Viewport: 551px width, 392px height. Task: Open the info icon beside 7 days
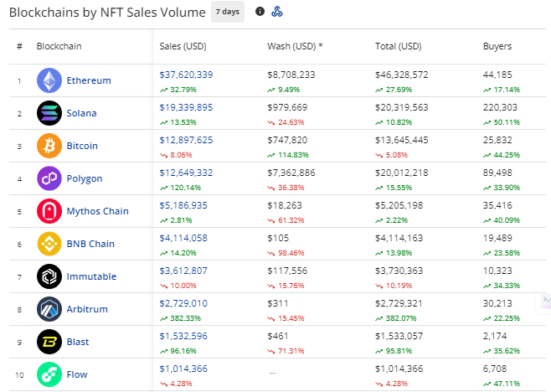(x=260, y=12)
